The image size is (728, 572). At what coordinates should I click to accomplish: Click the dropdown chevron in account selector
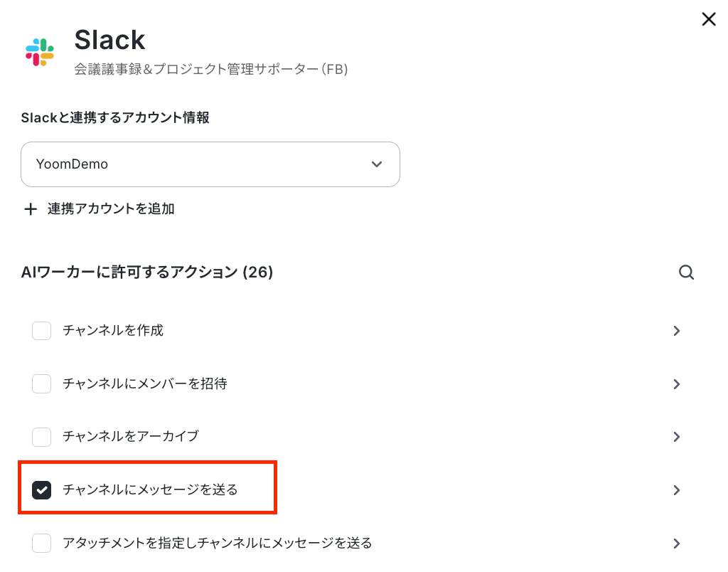pos(377,164)
